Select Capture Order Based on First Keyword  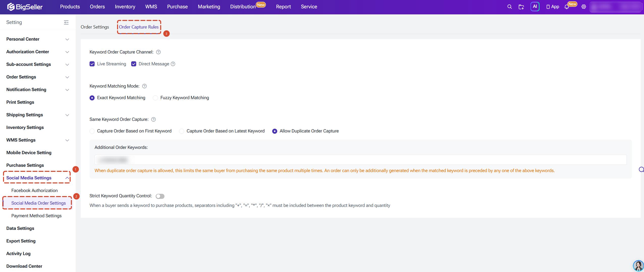click(x=92, y=131)
